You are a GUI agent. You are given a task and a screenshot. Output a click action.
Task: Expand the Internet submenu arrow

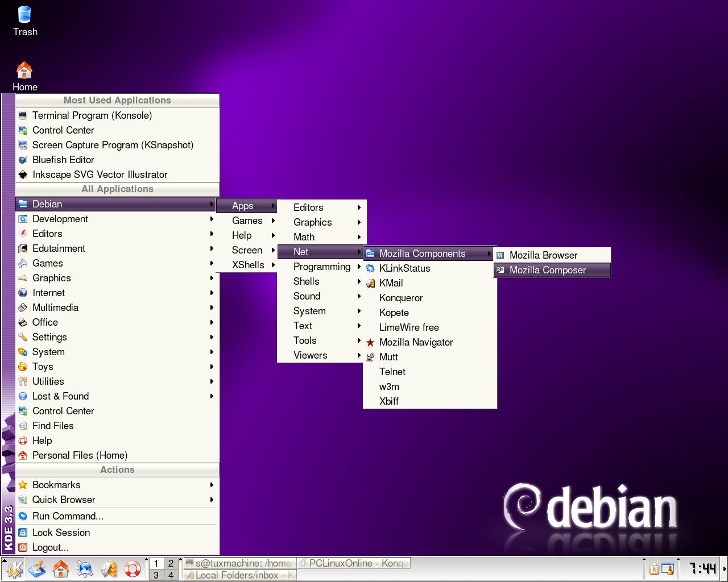[x=212, y=293]
